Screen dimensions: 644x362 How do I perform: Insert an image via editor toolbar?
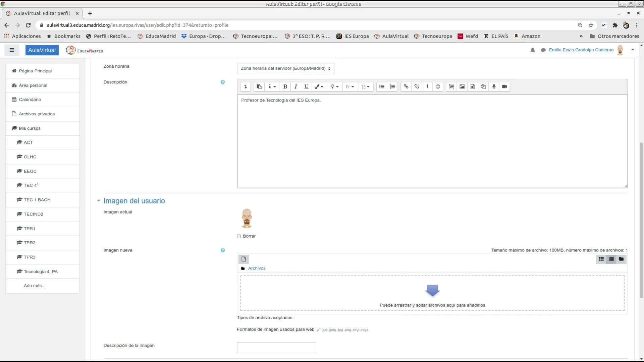pos(462,86)
